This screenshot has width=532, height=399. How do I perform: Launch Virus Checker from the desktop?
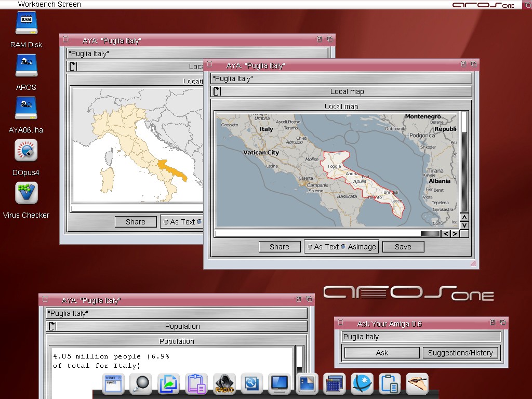click(26, 193)
